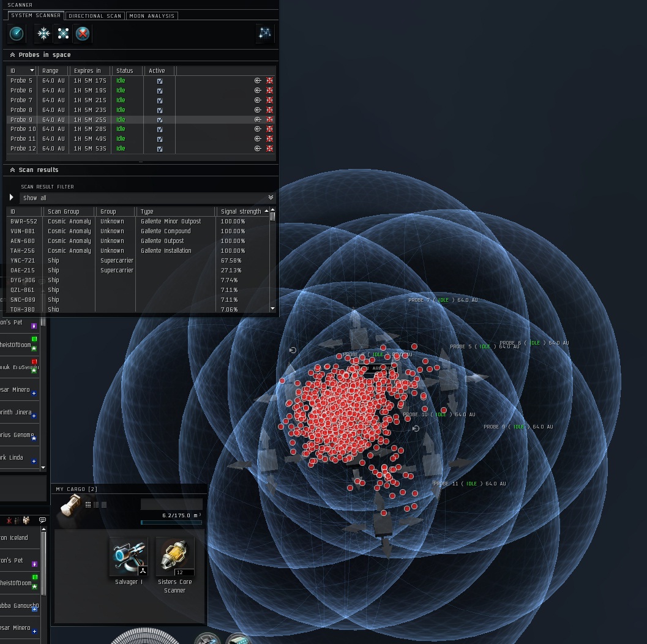The width and height of the screenshot is (647, 644).
Task: Click the five-dot probe formation icon
Action: coord(63,34)
